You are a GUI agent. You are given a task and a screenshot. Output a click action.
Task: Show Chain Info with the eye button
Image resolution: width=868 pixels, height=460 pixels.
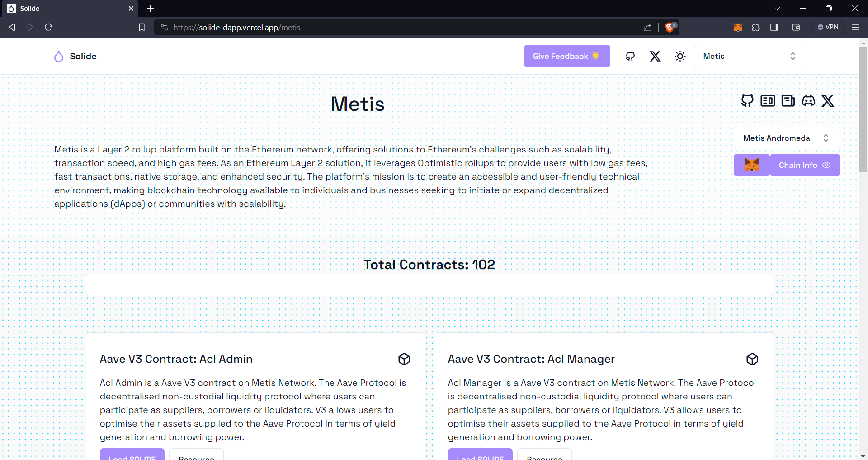pos(805,165)
